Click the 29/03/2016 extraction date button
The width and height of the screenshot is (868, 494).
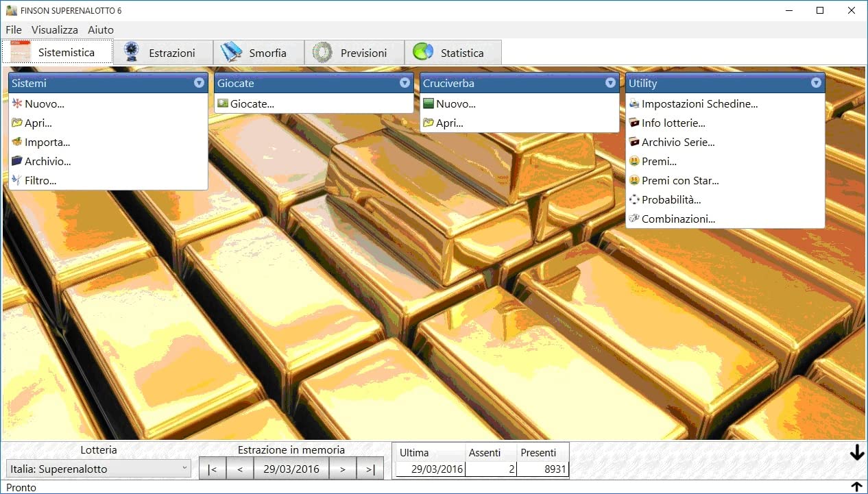(x=291, y=469)
